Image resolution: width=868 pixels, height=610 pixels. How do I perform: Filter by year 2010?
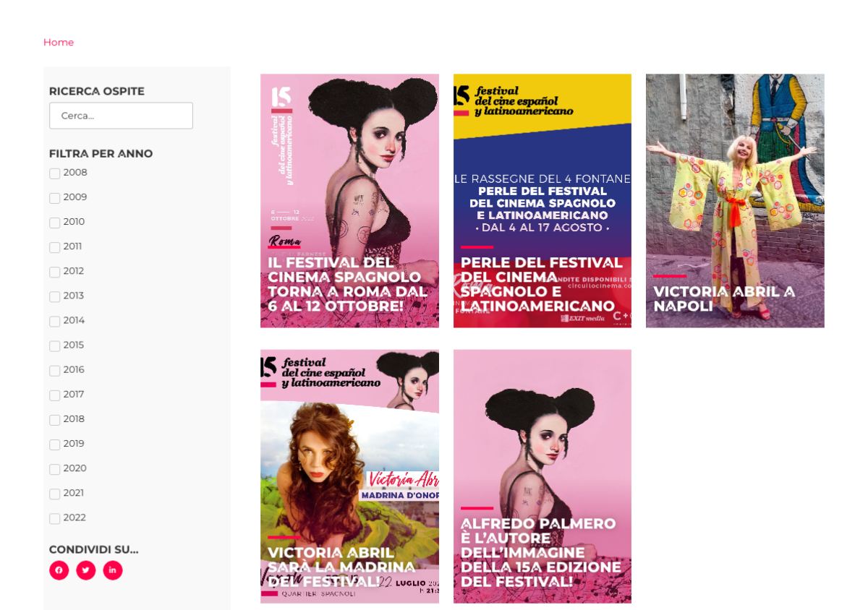(x=55, y=223)
